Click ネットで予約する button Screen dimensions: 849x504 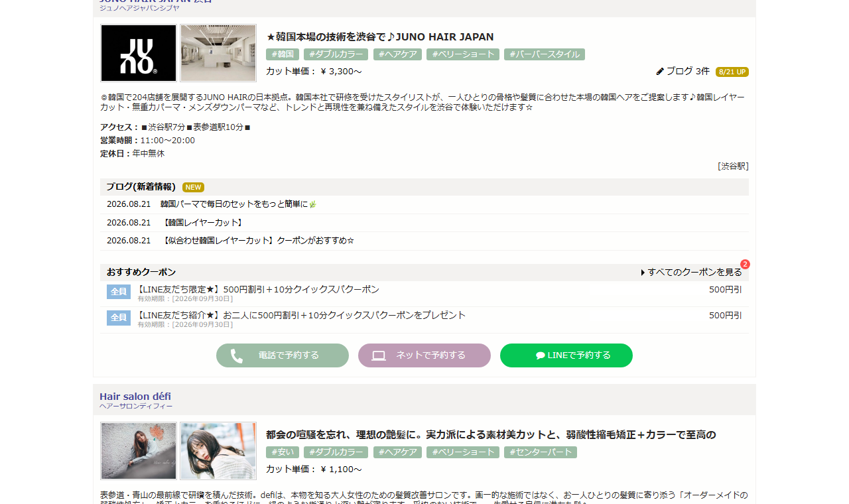[424, 355]
